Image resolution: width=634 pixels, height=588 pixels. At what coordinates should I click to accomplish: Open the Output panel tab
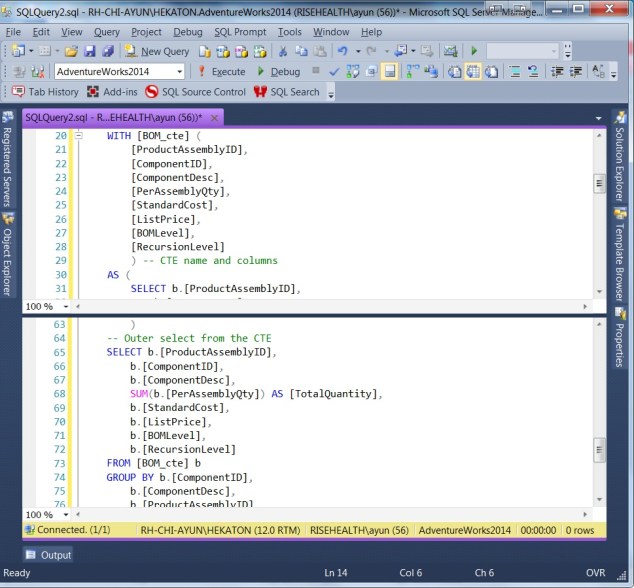click(48, 555)
